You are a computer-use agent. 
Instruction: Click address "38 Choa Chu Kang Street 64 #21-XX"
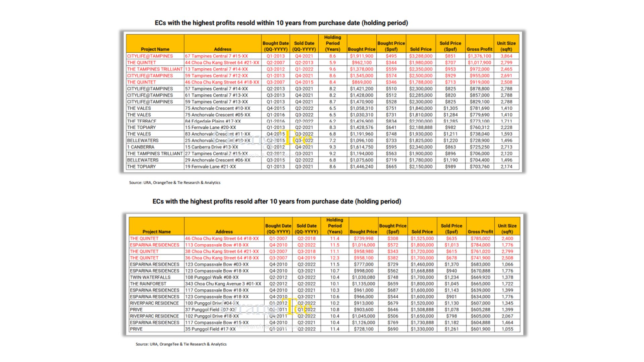222,251
